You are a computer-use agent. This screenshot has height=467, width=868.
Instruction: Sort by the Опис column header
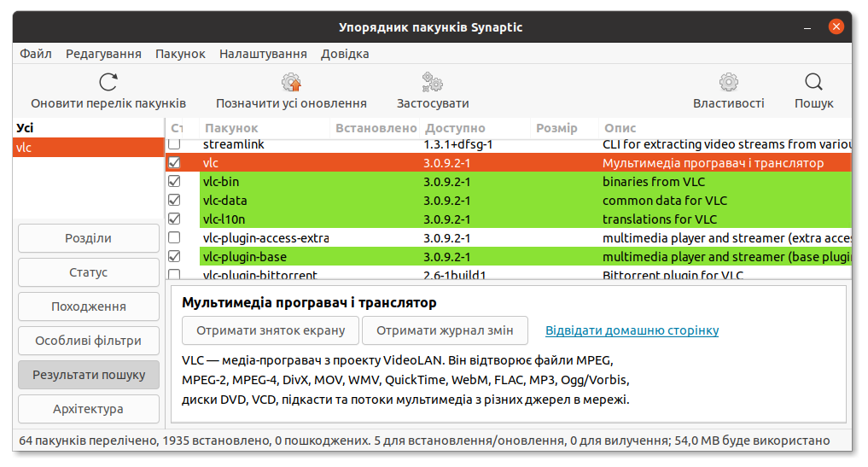(725, 128)
